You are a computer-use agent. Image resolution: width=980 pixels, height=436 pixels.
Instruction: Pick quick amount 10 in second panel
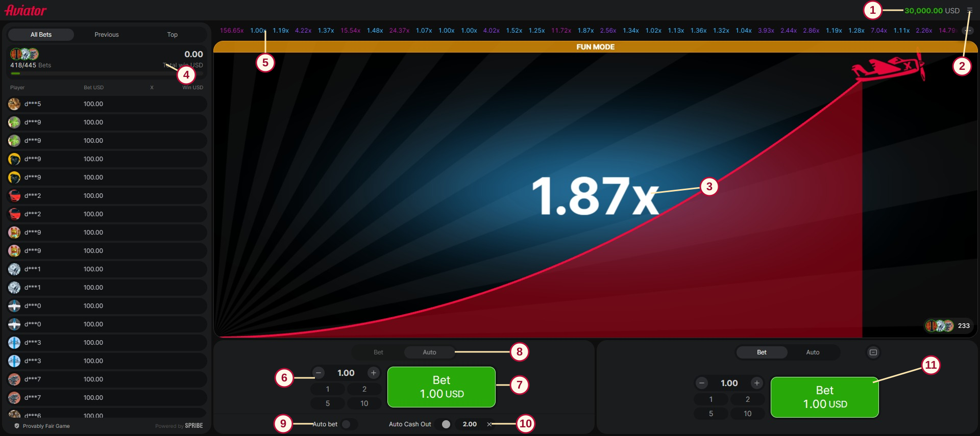(x=748, y=414)
